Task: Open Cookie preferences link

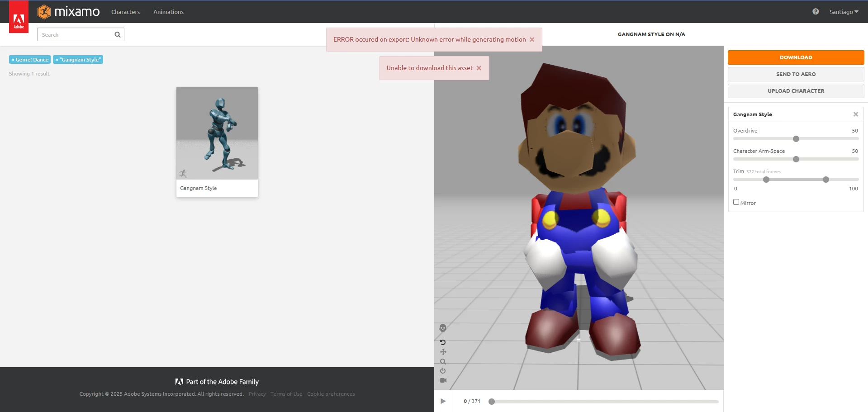Action: pyautogui.click(x=331, y=394)
